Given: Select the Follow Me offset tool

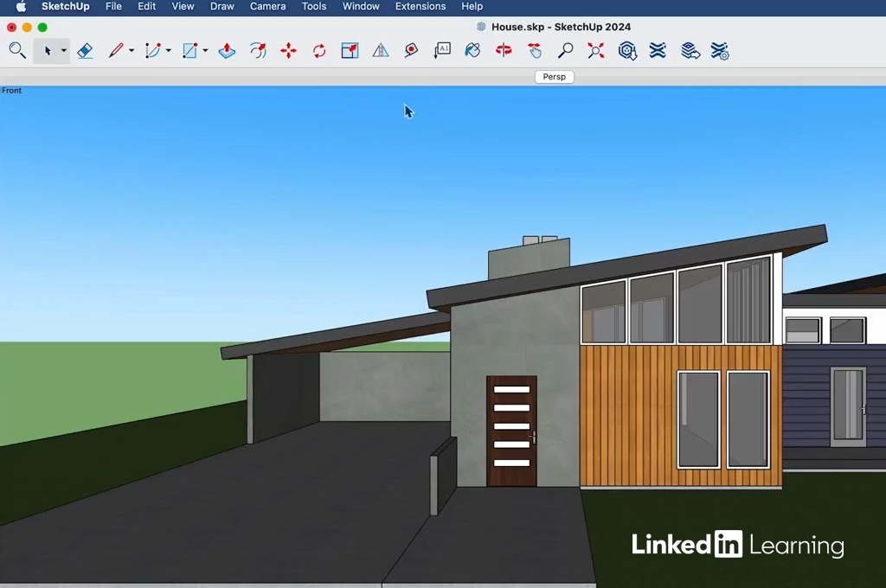Looking at the screenshot, I should click(x=258, y=51).
